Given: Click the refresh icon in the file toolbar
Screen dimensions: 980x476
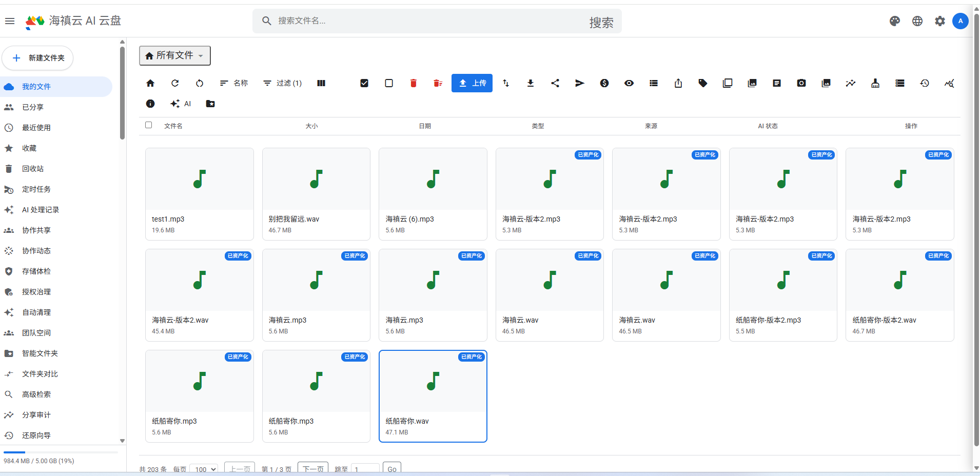Looking at the screenshot, I should click(175, 83).
